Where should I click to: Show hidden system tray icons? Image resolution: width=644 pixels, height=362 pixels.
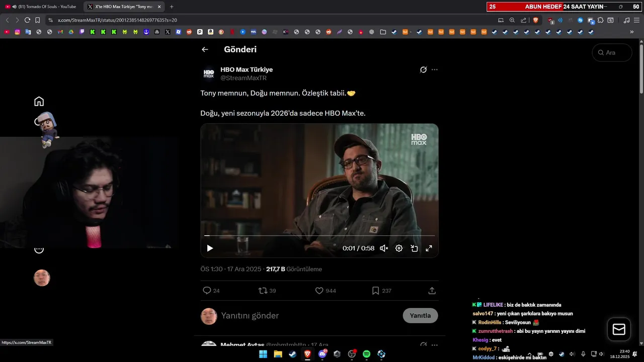tap(529, 354)
